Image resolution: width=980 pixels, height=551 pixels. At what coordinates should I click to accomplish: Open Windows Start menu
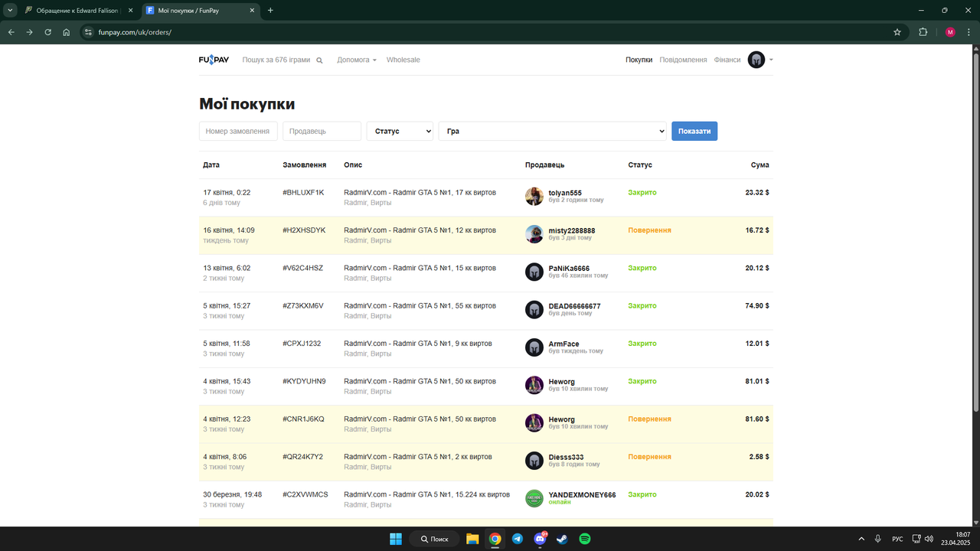396,539
